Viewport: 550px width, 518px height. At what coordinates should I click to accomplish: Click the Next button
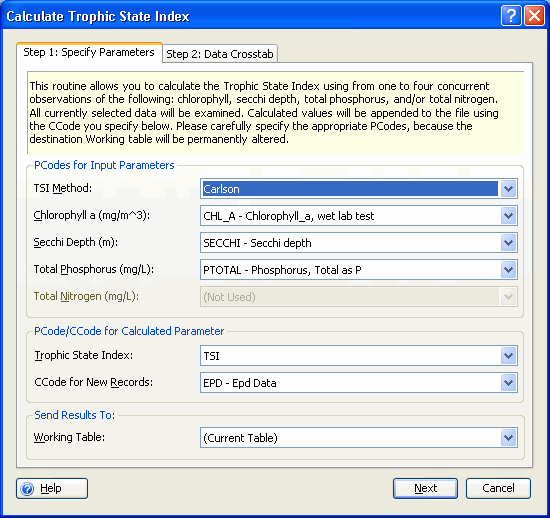(x=425, y=488)
